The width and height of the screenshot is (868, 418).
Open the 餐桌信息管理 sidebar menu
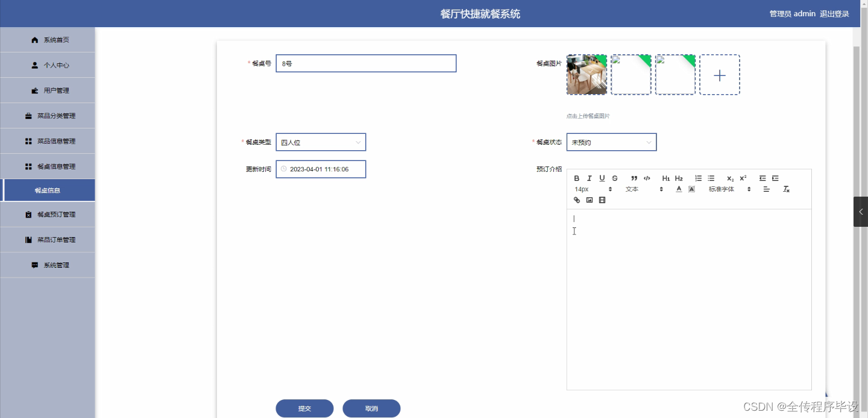click(x=48, y=166)
